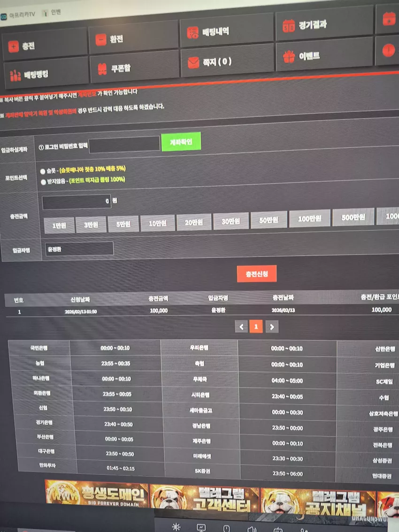Click the 배팅랭킹 podium icon

(15, 76)
